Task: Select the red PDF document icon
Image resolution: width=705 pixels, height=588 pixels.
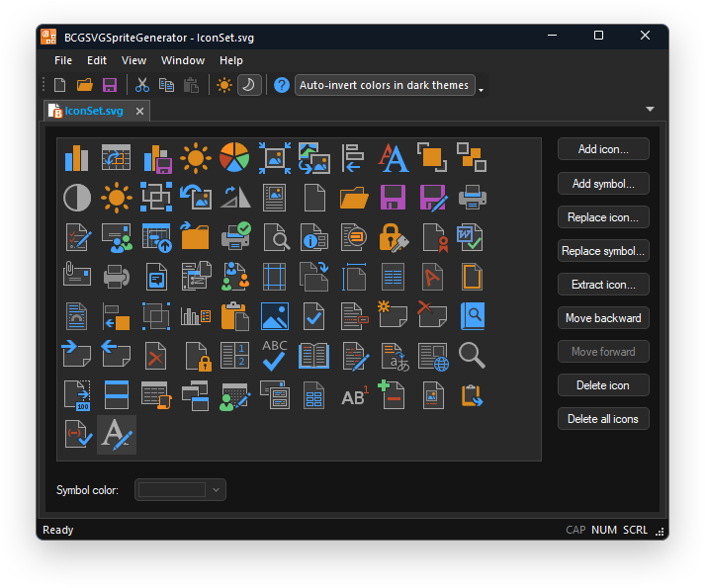Action: point(432,277)
